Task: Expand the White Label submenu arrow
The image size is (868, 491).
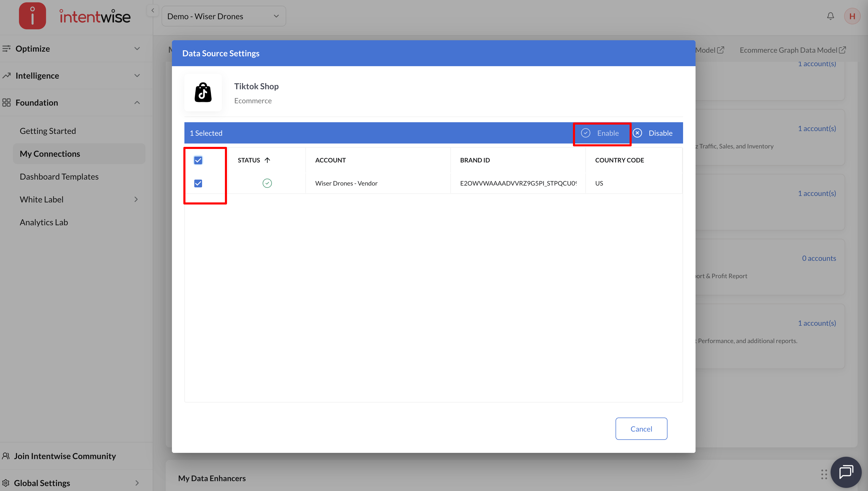Action: (136, 199)
